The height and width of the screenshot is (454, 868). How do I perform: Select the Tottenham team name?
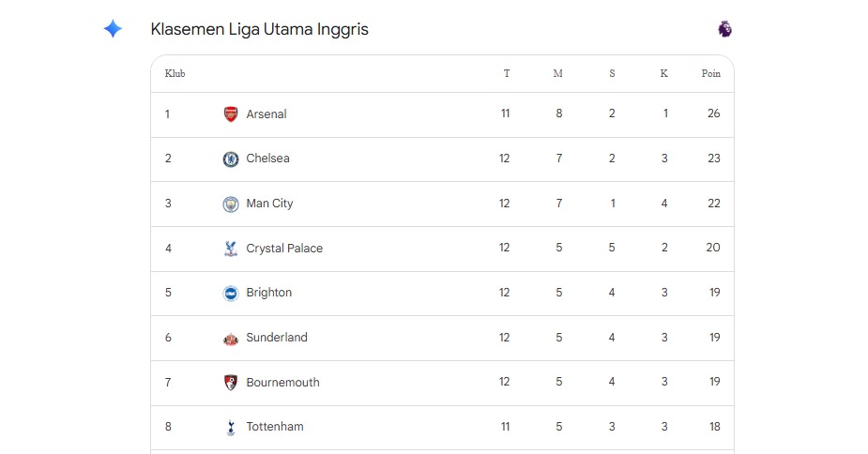(275, 427)
